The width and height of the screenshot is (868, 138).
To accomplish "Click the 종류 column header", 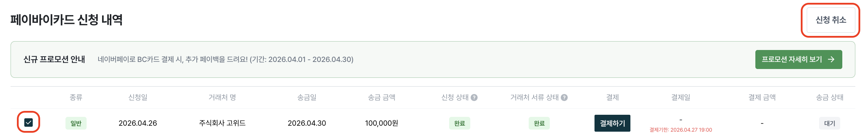I will tap(76, 98).
